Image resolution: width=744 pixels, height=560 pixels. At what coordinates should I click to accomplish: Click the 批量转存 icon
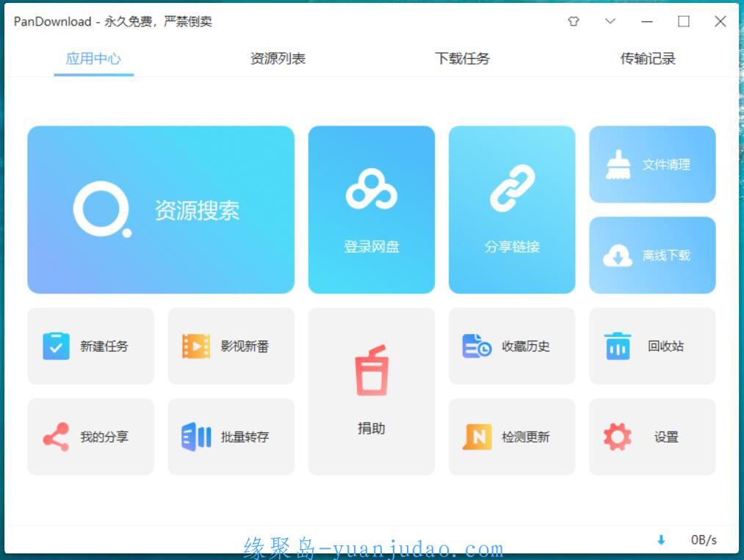click(x=196, y=437)
